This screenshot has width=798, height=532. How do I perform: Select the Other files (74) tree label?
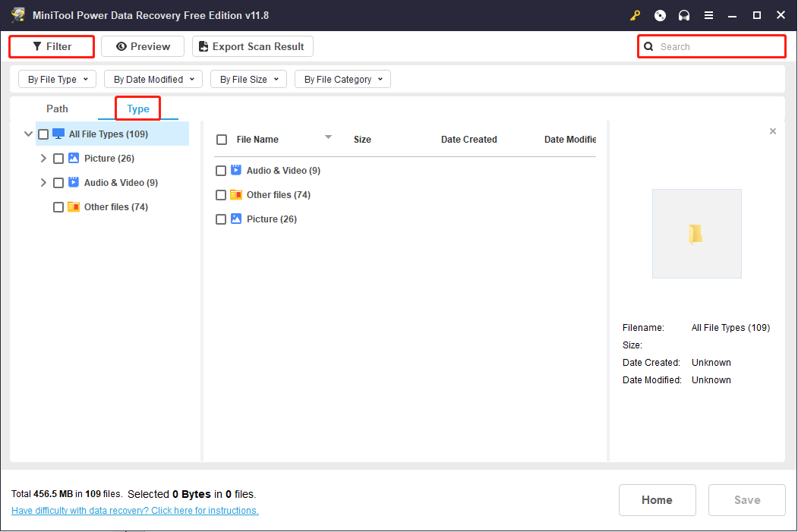click(116, 207)
